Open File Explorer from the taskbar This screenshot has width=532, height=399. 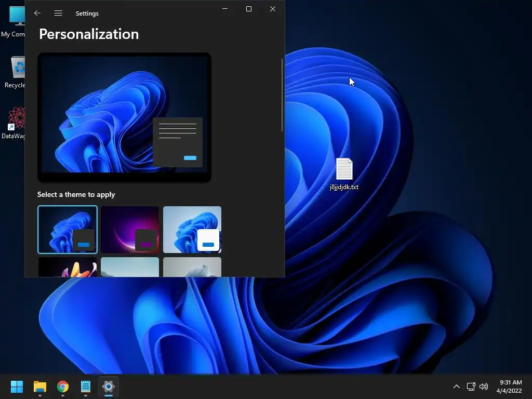(40, 387)
